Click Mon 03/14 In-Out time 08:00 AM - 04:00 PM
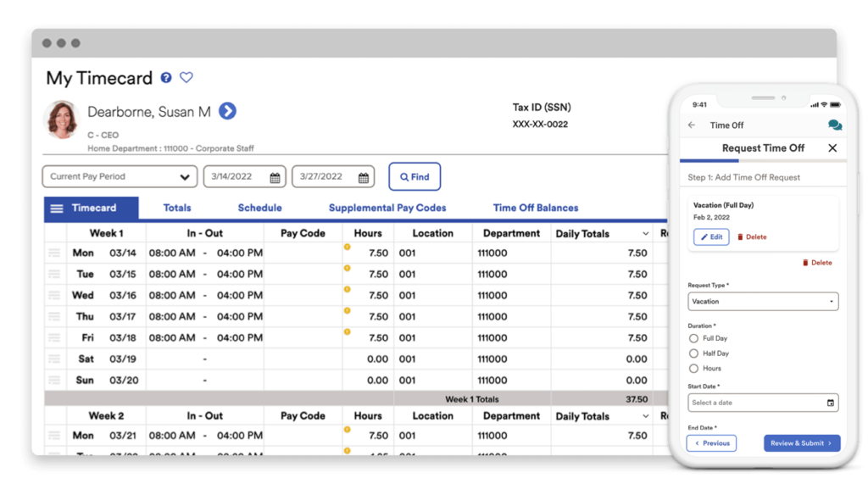 [x=205, y=253]
